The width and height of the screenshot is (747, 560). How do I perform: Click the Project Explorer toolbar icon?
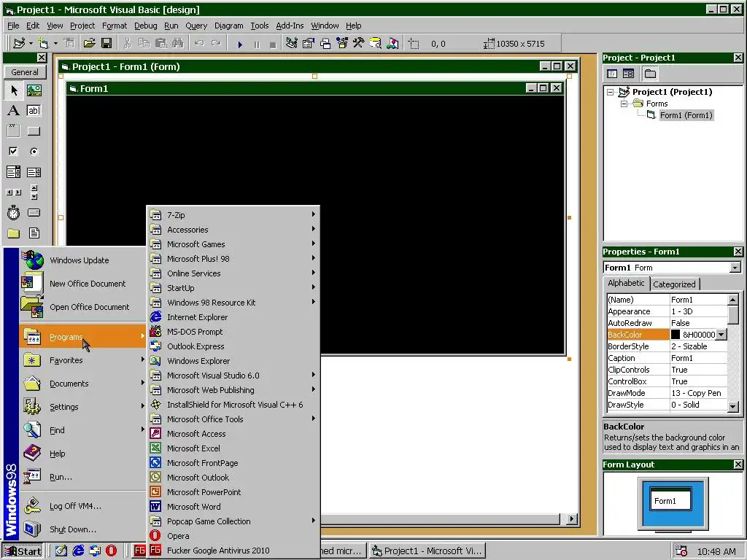pos(292,44)
